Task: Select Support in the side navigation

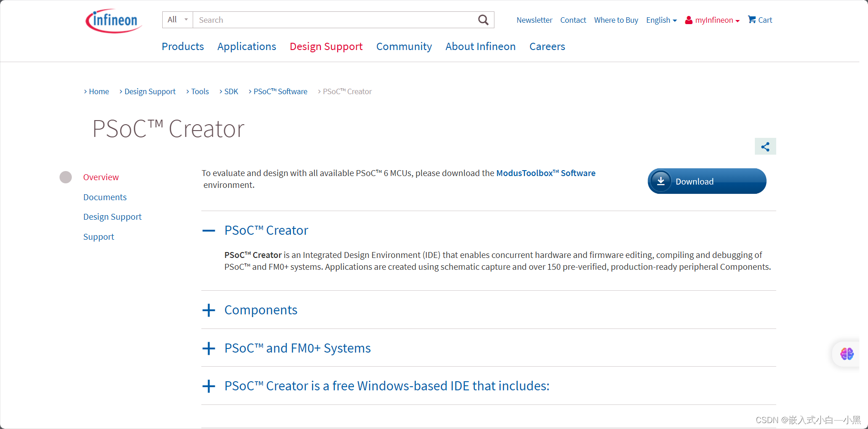Action: pos(99,237)
